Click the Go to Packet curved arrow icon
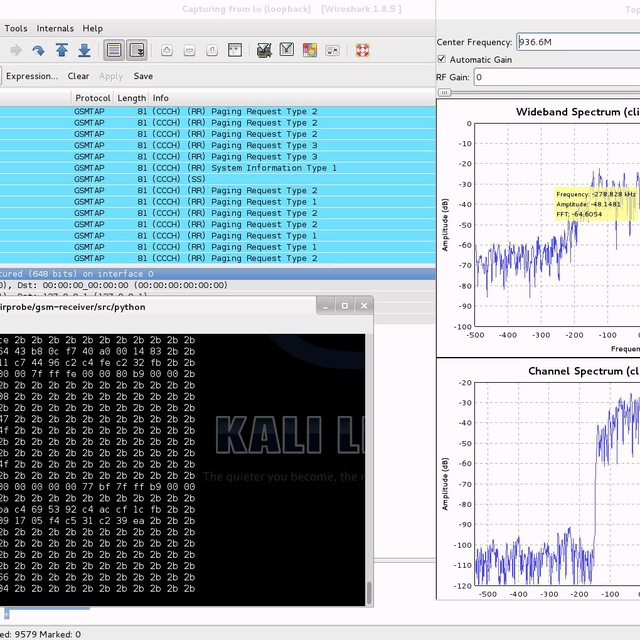 (38, 51)
